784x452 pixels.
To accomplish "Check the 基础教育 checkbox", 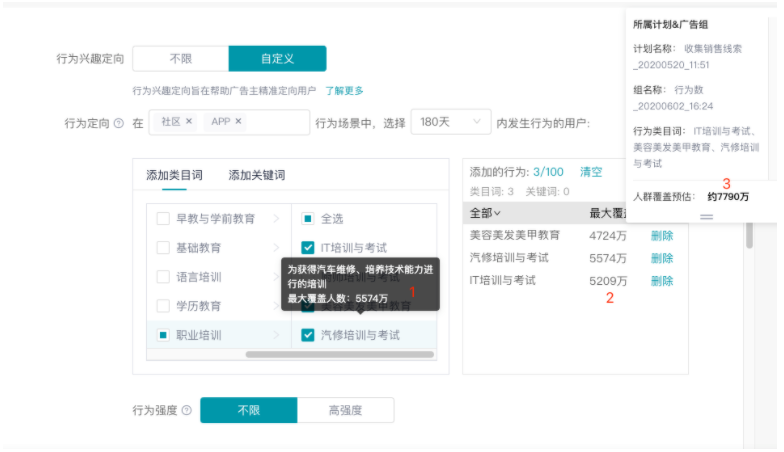I will tap(163, 248).
